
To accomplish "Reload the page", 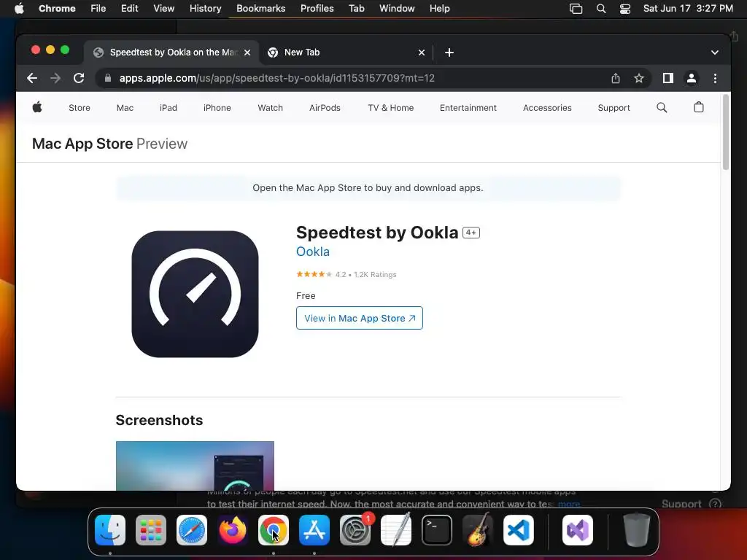I will click(79, 78).
